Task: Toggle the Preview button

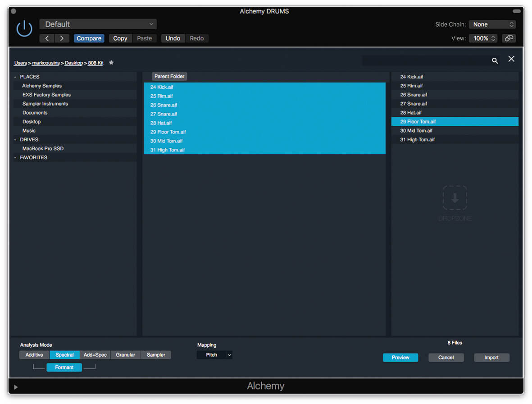Action: (400, 358)
